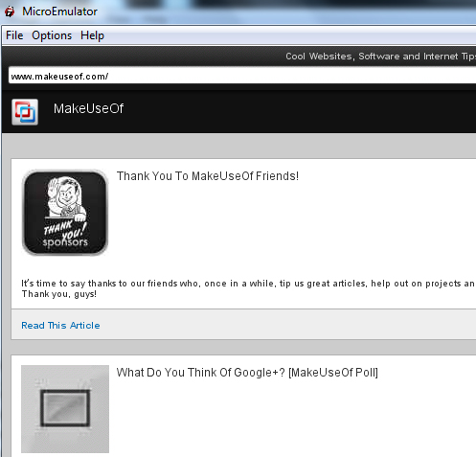Image resolution: width=476 pixels, height=457 pixels.
Task: Open What Do You Think Of Google+ headline
Action: pyautogui.click(x=247, y=373)
